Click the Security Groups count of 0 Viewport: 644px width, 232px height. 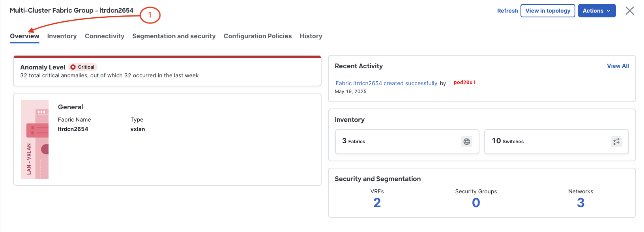tap(476, 203)
